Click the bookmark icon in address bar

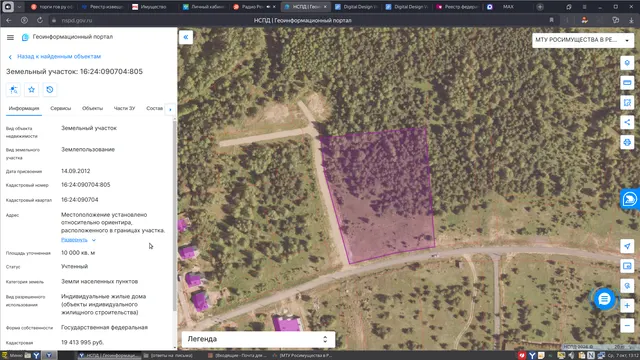(x=551, y=20)
